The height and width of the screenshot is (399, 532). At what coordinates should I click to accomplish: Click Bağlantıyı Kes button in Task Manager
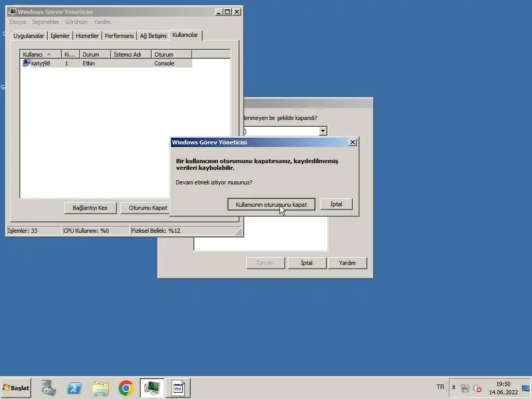[x=90, y=208]
